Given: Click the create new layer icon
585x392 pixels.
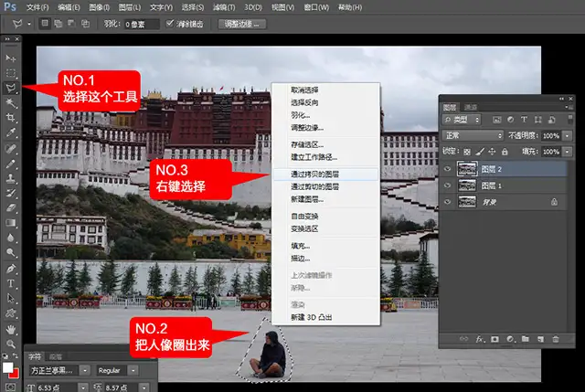Looking at the screenshot, I should point(540,339).
